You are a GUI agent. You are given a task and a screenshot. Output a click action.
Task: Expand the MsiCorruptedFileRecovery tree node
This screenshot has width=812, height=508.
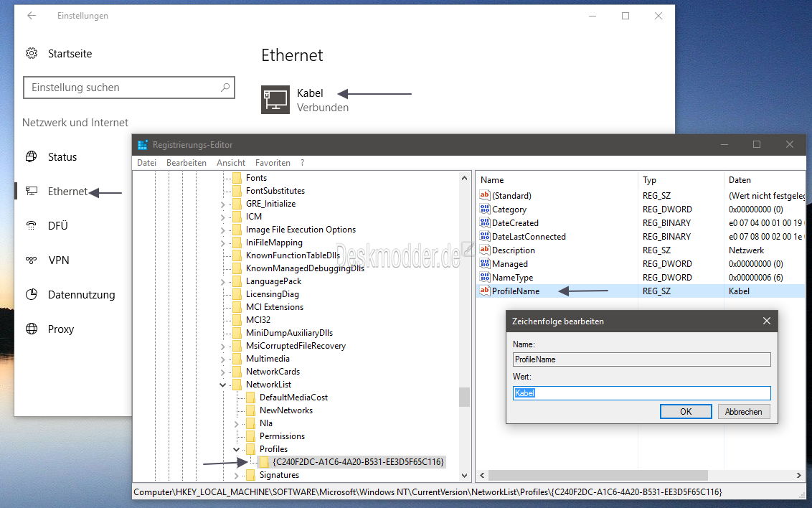pyautogui.click(x=222, y=346)
